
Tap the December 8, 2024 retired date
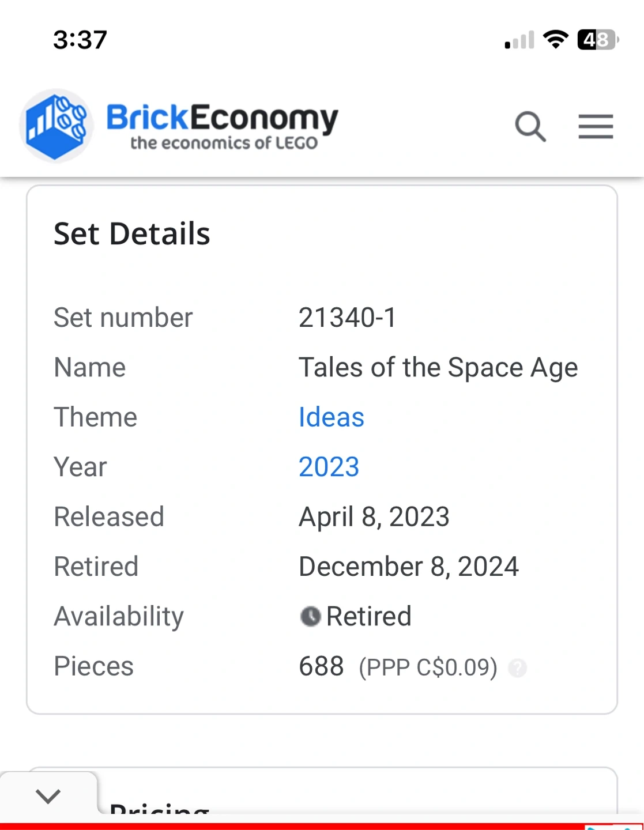pyautogui.click(x=408, y=567)
